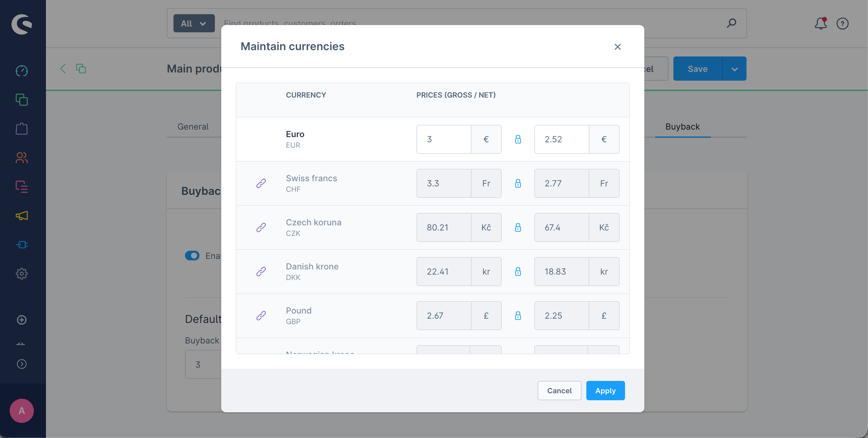Screen dimensions: 868x438
Task: Click the Cancel button in dialog
Action: (559, 391)
